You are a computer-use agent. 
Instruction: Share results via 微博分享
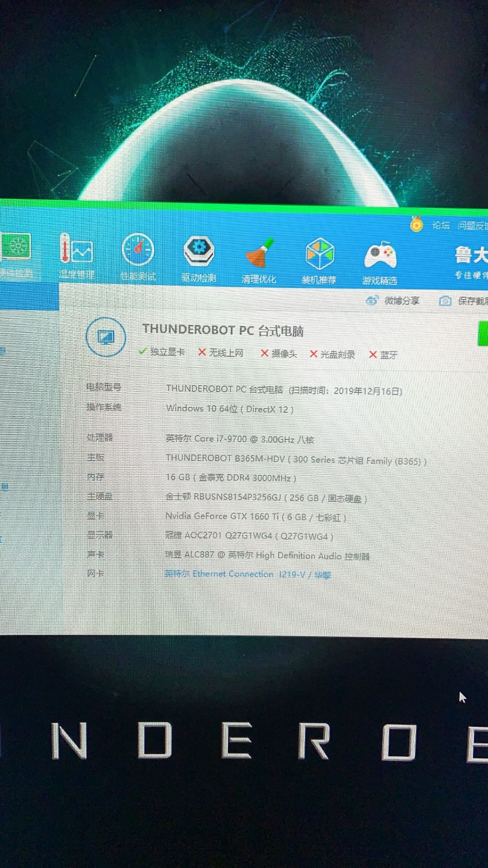coord(393,301)
